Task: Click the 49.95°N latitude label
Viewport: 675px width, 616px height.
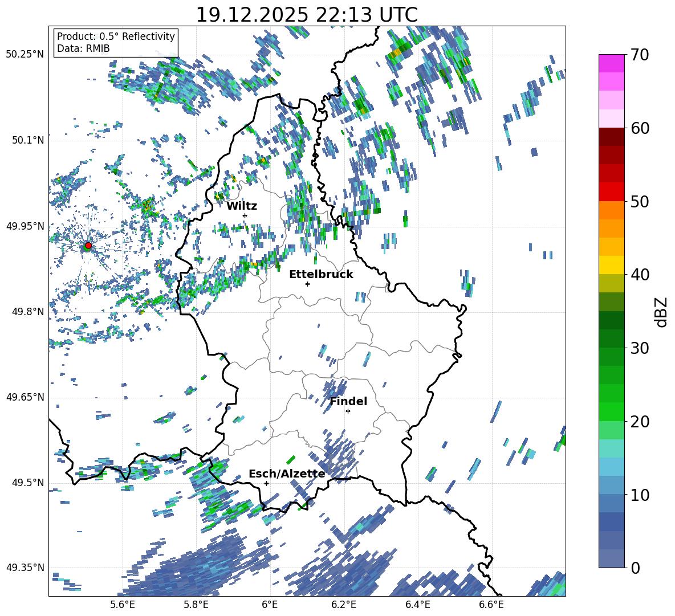Action: point(25,226)
